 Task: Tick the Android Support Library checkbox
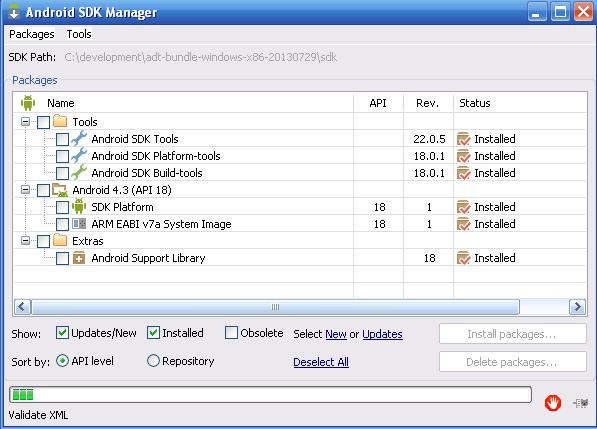pyautogui.click(x=62, y=258)
